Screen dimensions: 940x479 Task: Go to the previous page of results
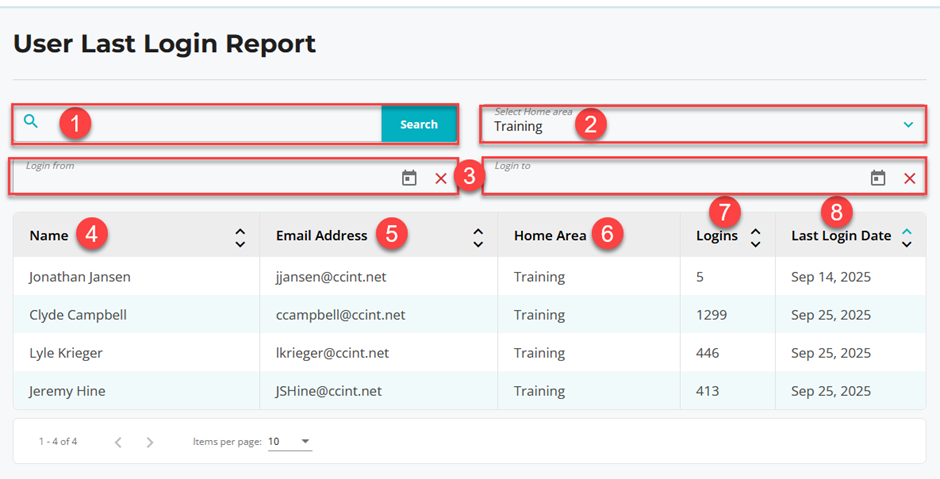[118, 442]
